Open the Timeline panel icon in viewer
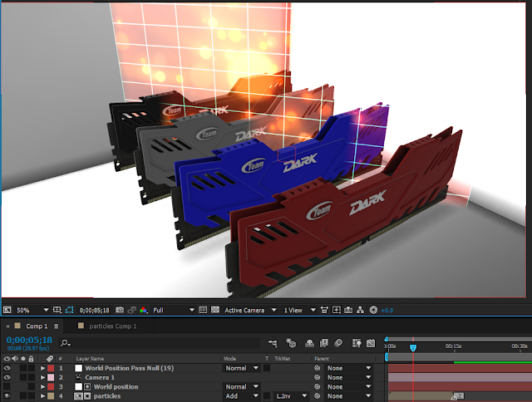Screen dimensions: 532x402 [348, 310]
